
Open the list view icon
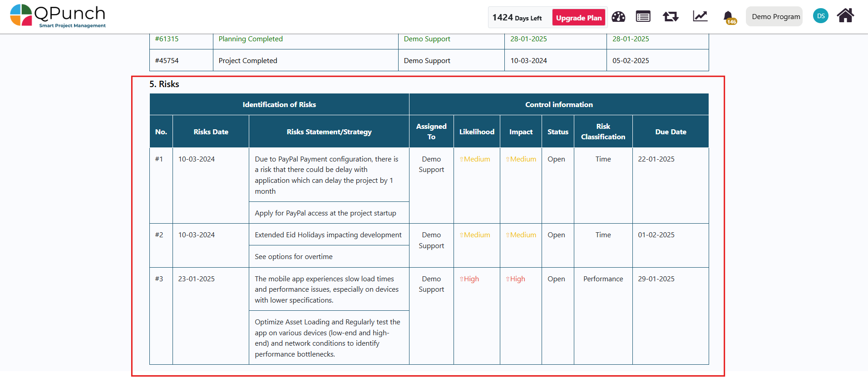pos(643,17)
